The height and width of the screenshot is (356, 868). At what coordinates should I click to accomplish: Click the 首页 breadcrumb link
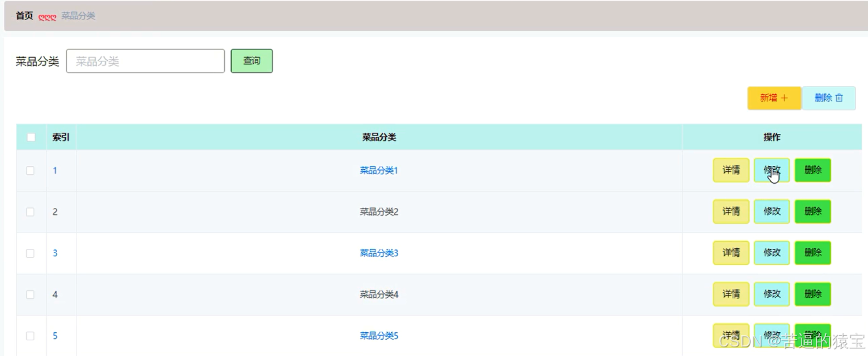(x=24, y=16)
